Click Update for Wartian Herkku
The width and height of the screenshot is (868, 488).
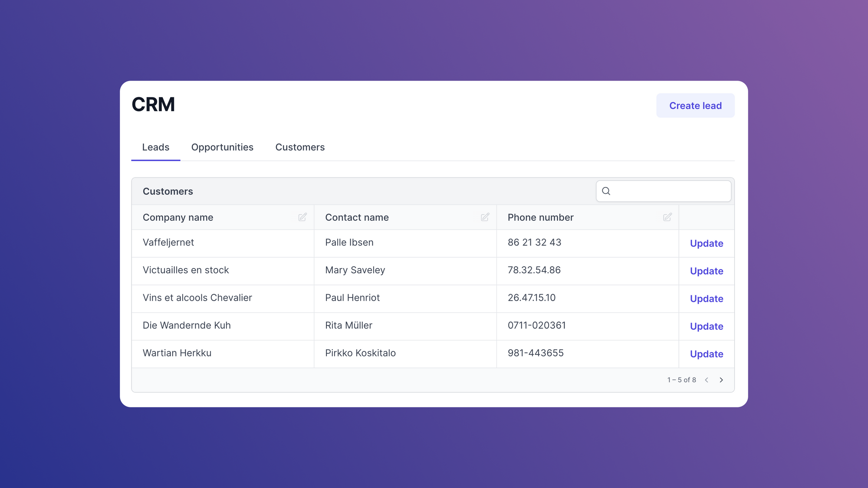(x=707, y=354)
